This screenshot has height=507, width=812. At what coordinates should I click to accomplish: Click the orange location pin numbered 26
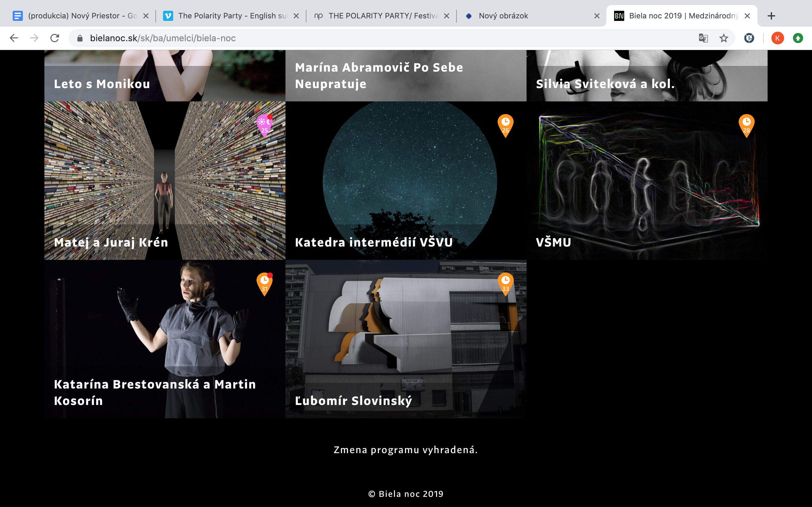pyautogui.click(x=505, y=125)
